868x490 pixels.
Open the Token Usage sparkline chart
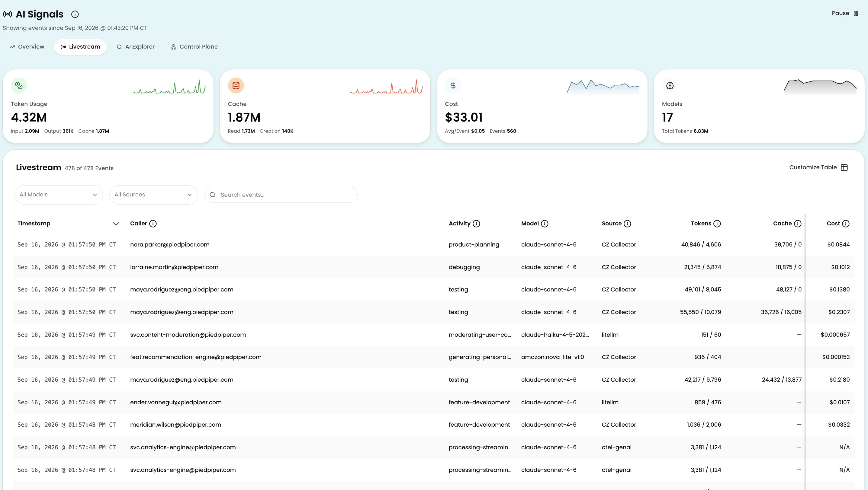(x=169, y=87)
